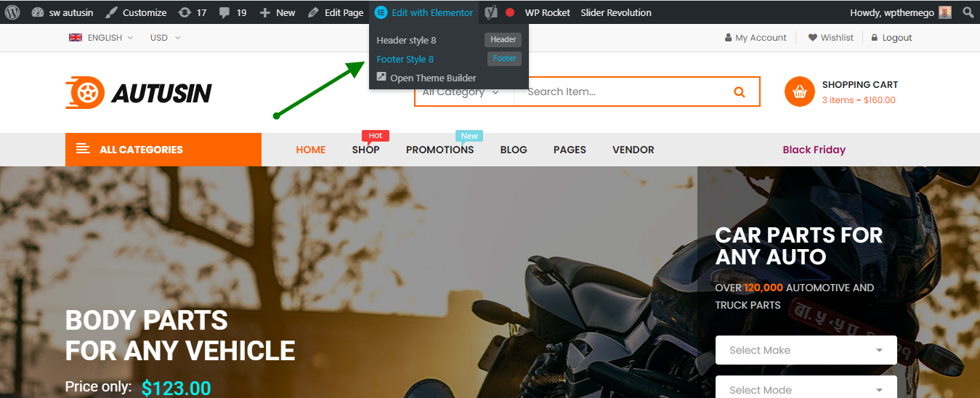Screen dimensions: 980x398
Task: Open the WordPress logo menu
Action: pyautogui.click(x=12, y=12)
